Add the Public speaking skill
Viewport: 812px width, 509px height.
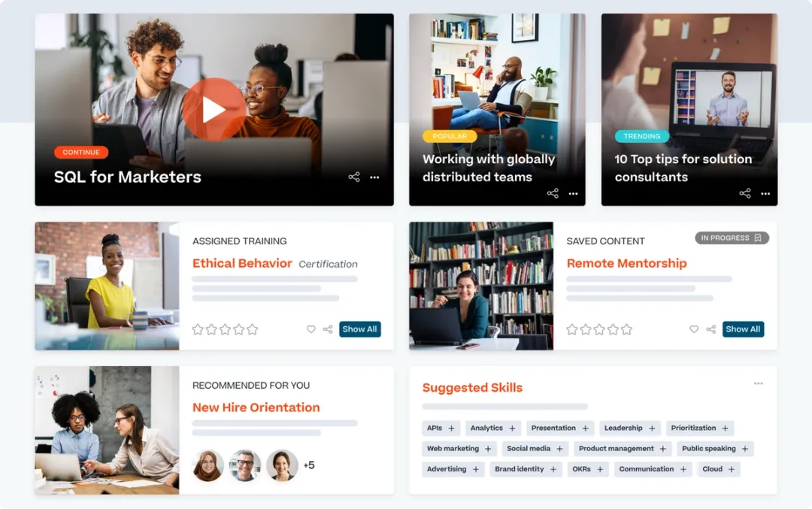click(x=744, y=448)
